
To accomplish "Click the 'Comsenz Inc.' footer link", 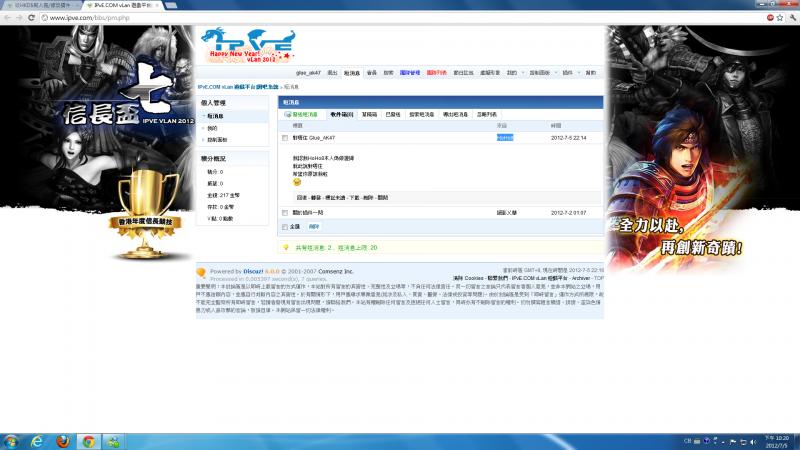I will pyautogui.click(x=336, y=271).
